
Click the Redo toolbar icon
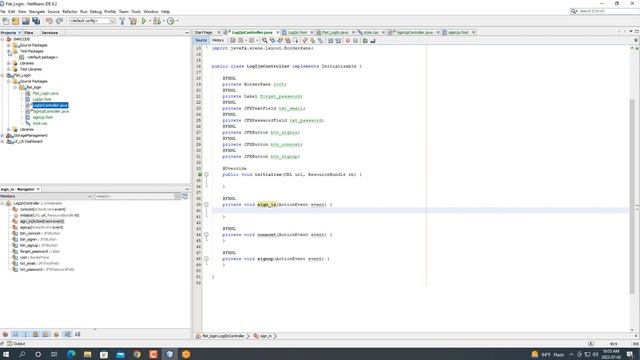coord(59,21)
